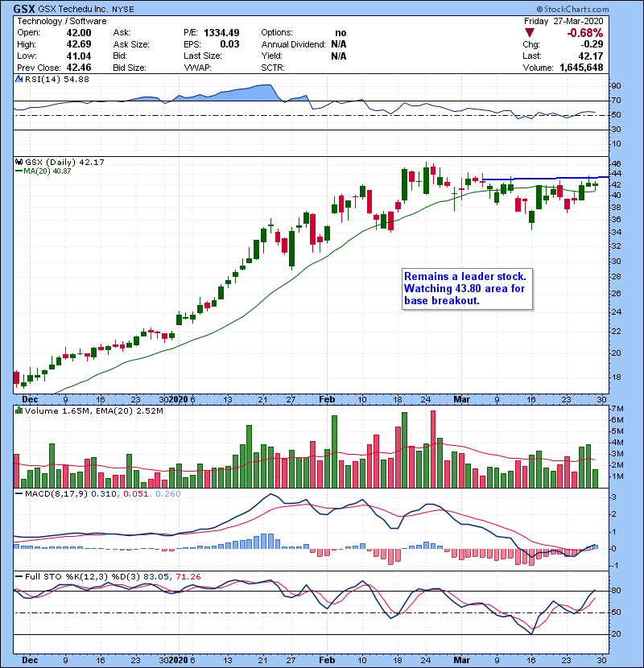This screenshot has height=668, width=644.
Task: Click the Full STO line legend marker
Action: pyautogui.click(x=19, y=576)
